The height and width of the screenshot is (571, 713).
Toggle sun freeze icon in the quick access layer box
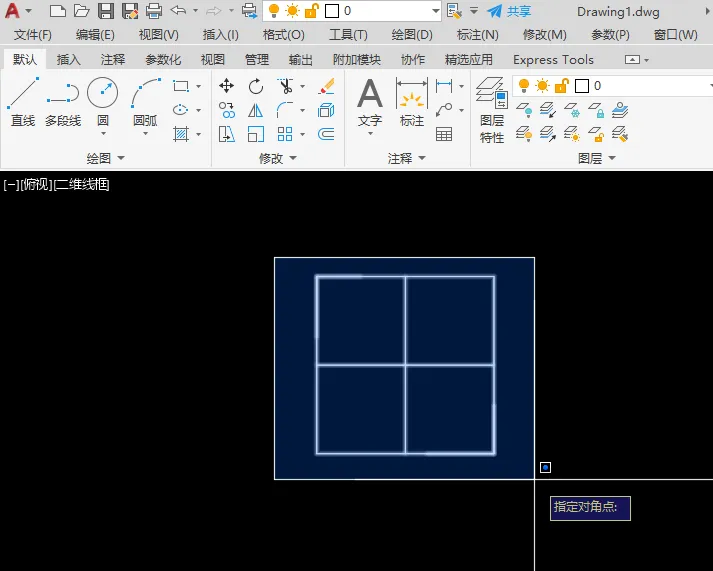tap(292, 10)
